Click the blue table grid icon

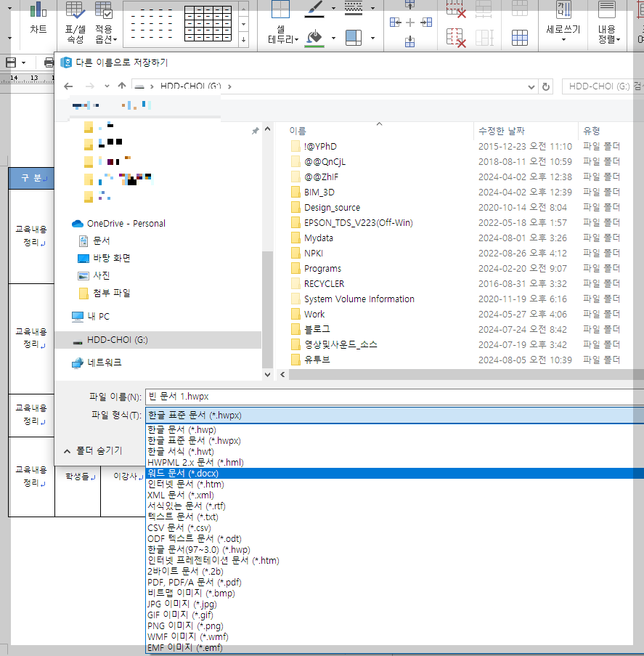(520, 38)
